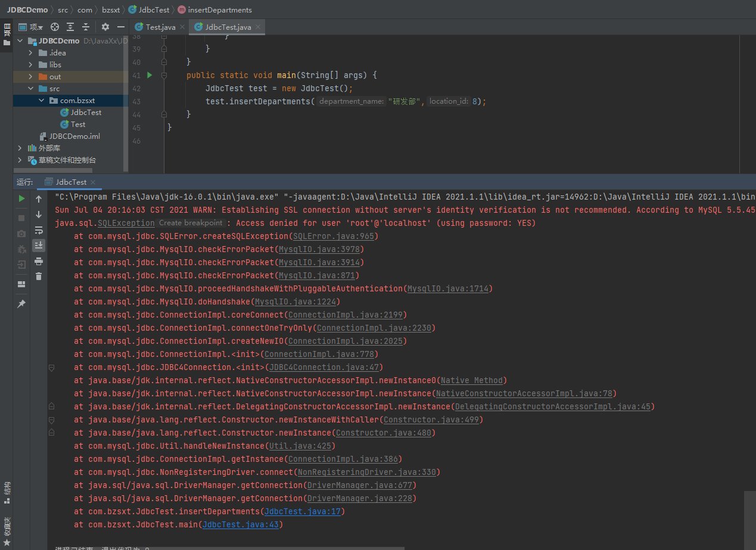
Task: Click the print icon in the console toolbar
Action: (39, 261)
